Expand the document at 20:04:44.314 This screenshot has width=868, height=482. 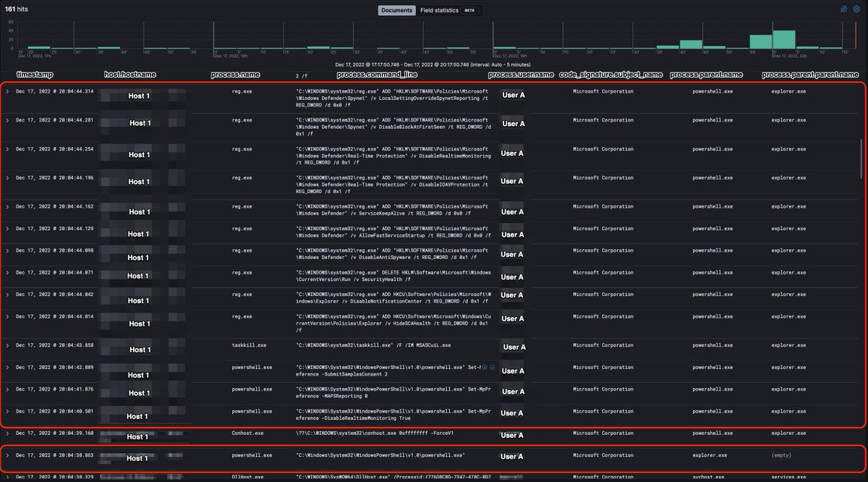click(7, 91)
